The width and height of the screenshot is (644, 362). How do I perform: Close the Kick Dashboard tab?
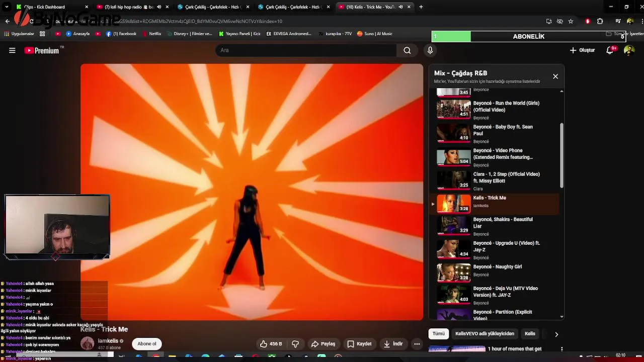[87, 7]
